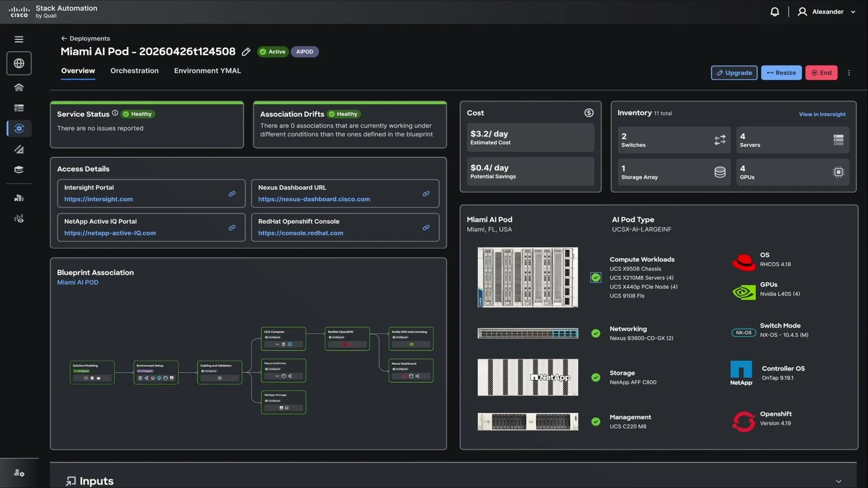
Task: Click the UCS C220 management server image
Action: point(528,422)
